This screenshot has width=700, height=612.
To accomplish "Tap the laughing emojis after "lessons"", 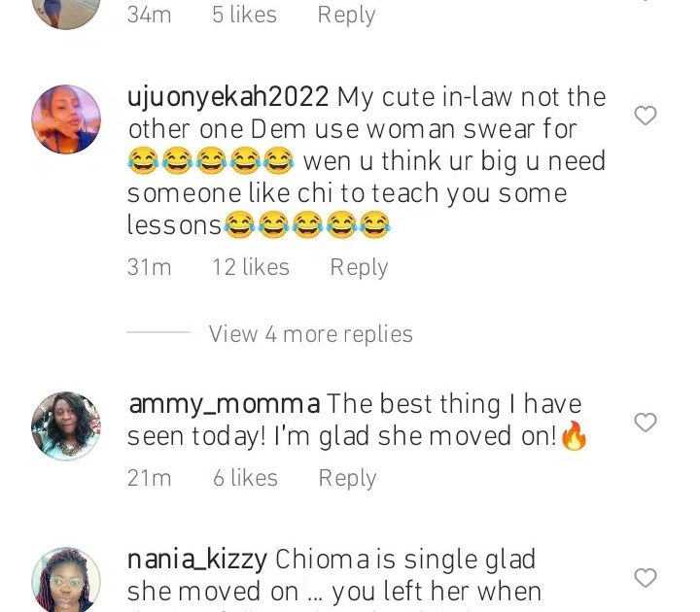I will pyautogui.click(x=306, y=226).
